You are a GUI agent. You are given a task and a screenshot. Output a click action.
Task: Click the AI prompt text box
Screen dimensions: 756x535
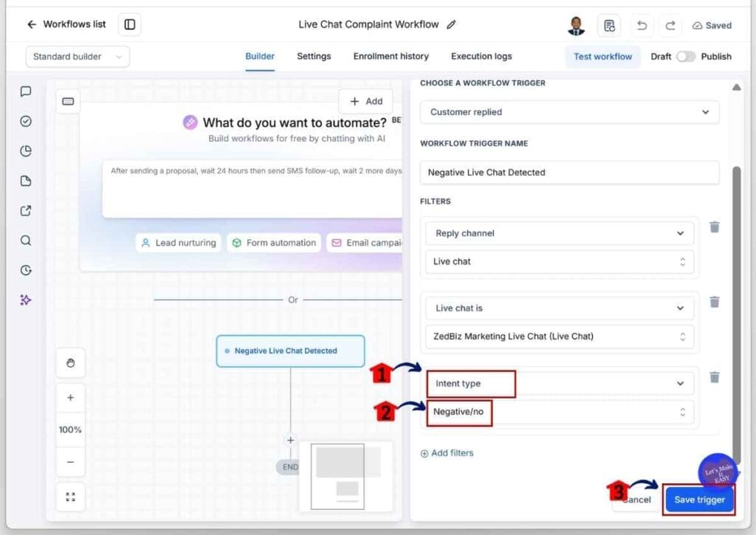(x=252, y=189)
